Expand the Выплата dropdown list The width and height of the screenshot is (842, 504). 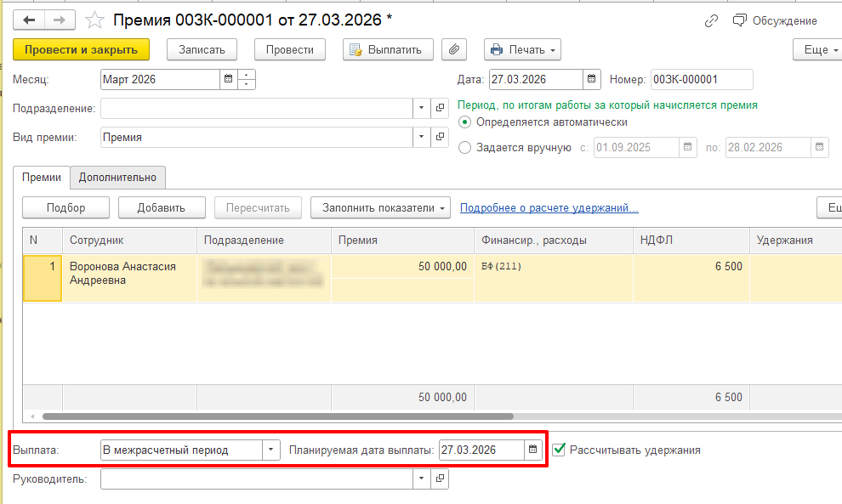coord(270,450)
